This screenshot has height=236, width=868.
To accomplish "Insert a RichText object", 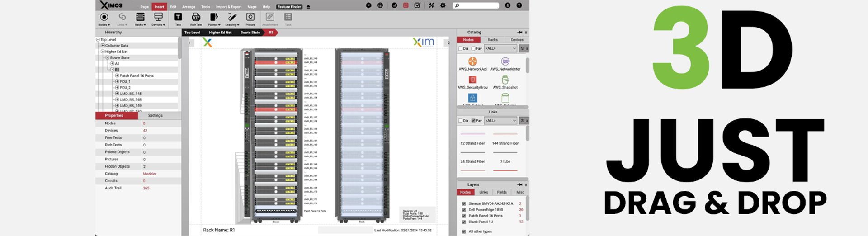I will point(196,19).
